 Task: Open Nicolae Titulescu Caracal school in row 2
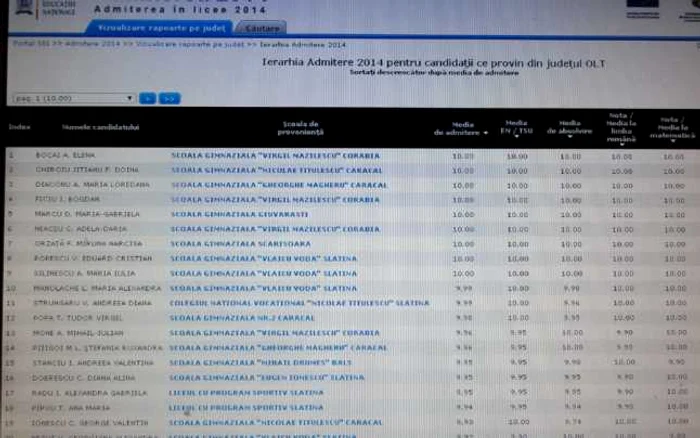(276, 171)
